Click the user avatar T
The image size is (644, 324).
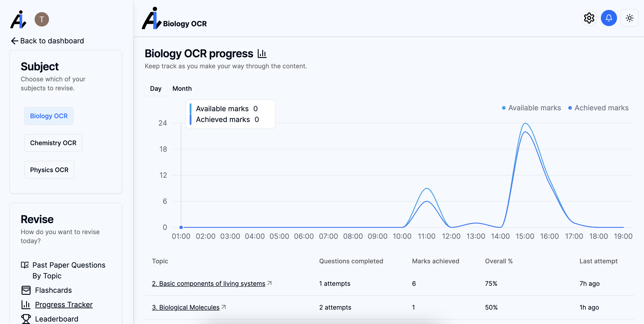42,19
